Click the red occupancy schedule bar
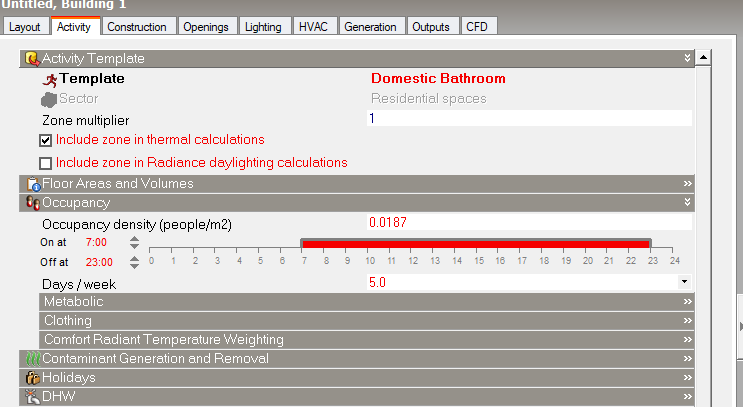 (476, 244)
